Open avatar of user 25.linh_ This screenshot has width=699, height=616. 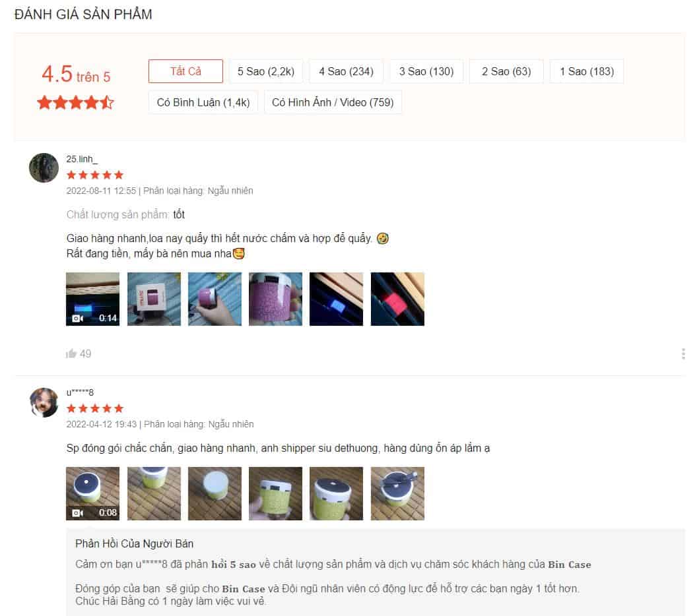point(44,168)
